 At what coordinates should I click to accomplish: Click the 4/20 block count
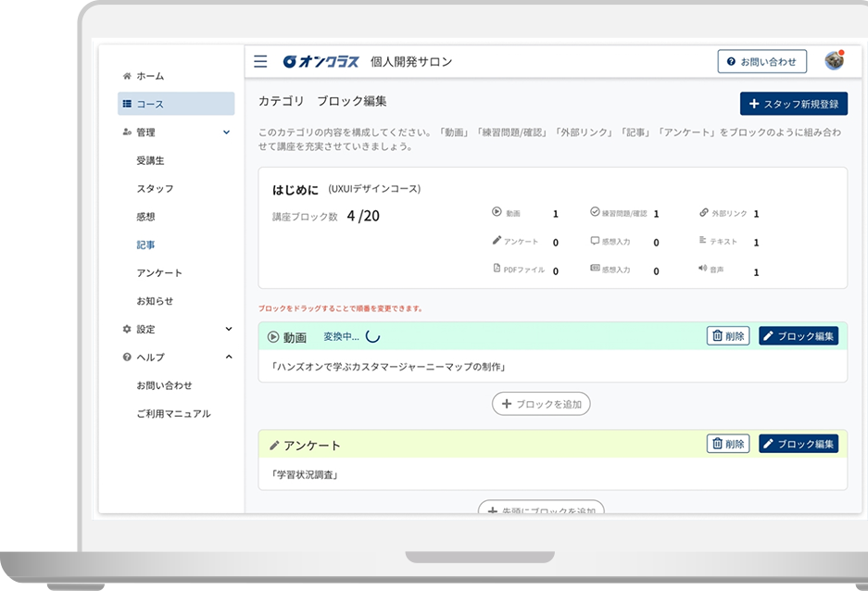click(x=363, y=216)
